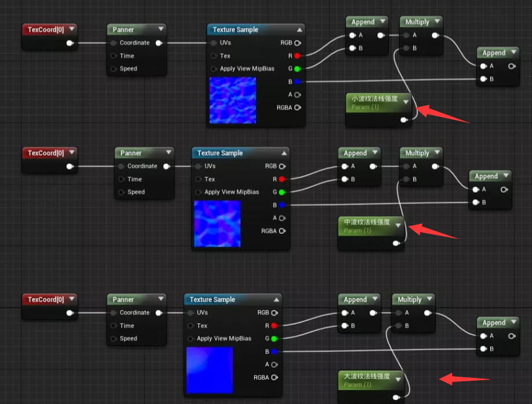Click the B output pin on bottom Texture Sample
532x404 pixels.
click(x=274, y=351)
